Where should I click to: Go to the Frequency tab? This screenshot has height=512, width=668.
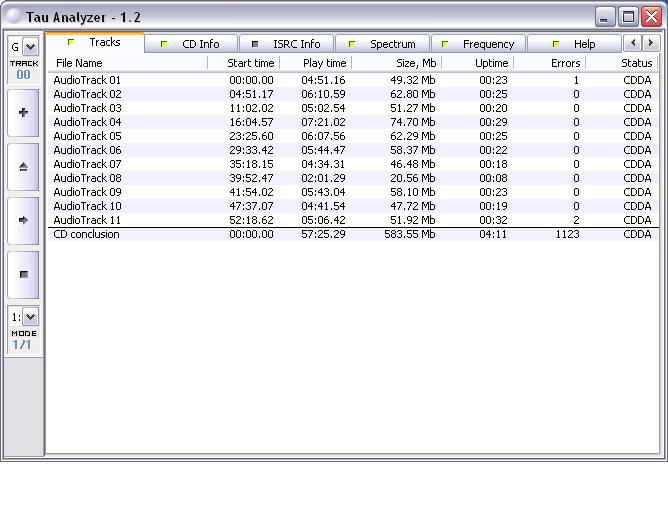tap(479, 44)
